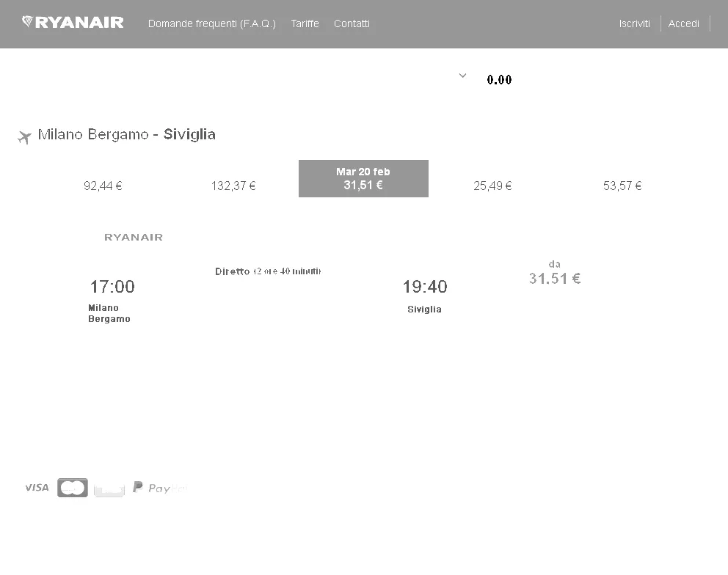Click the Mastercard payment icon

click(x=73, y=487)
